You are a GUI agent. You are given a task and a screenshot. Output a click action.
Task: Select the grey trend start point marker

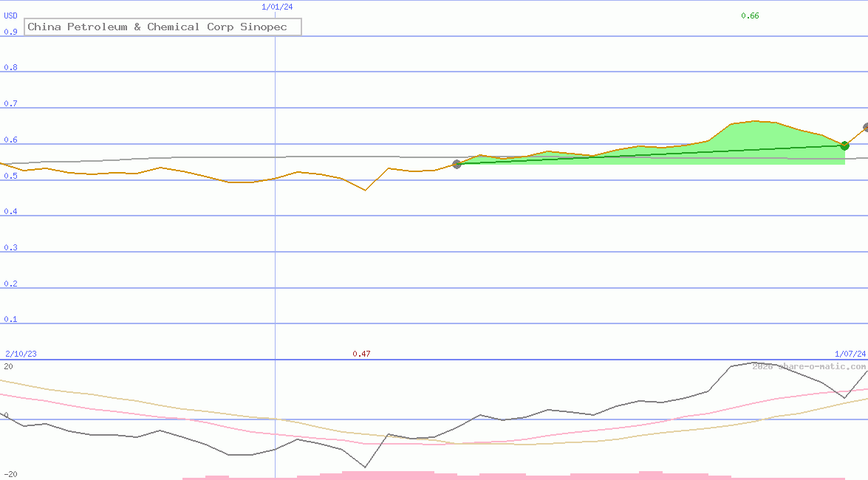[457, 165]
